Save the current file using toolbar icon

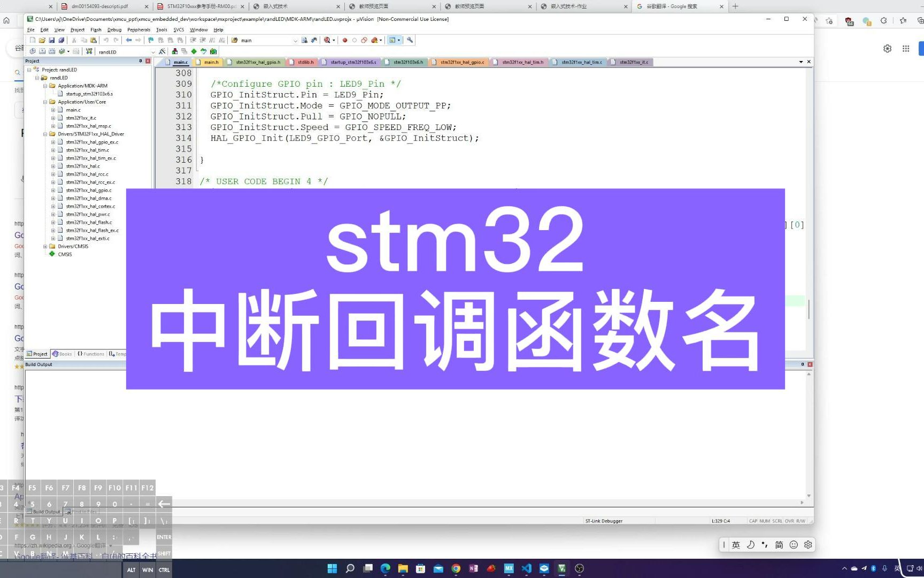(x=51, y=40)
